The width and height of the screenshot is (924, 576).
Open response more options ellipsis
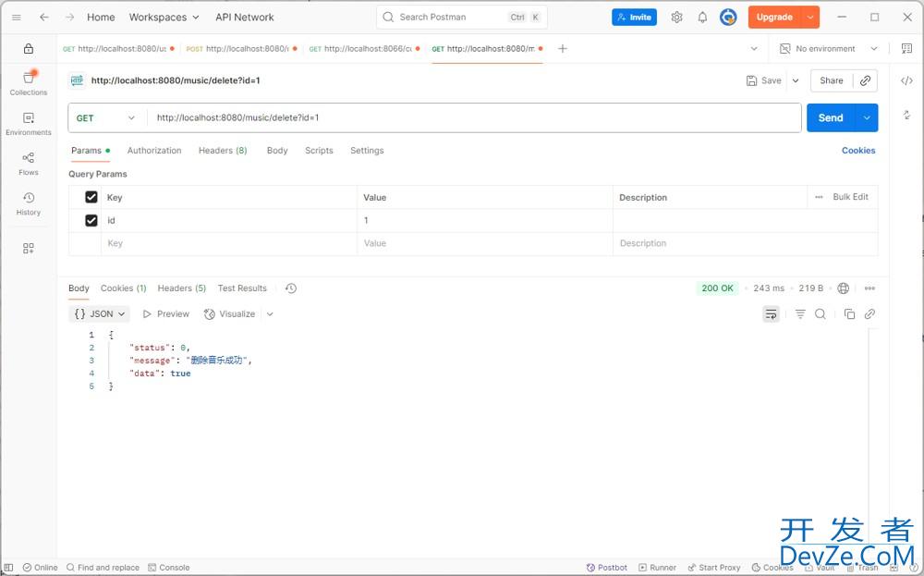click(x=869, y=288)
